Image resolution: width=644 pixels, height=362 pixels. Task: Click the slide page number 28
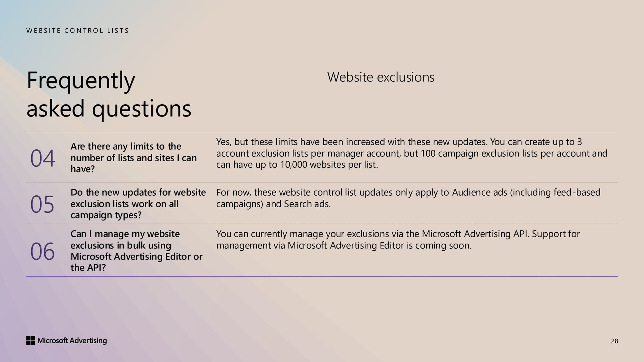614,341
